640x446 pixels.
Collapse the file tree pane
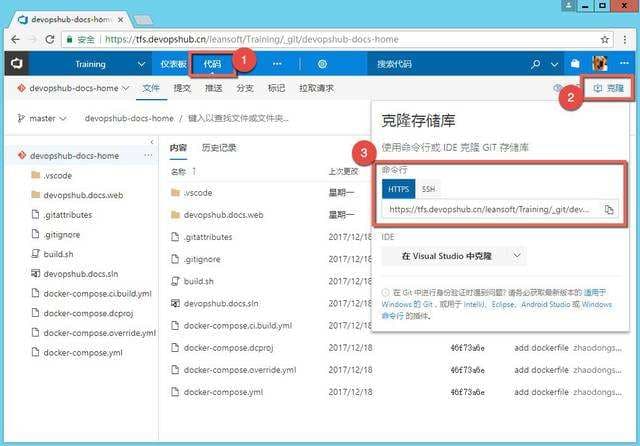(x=152, y=142)
